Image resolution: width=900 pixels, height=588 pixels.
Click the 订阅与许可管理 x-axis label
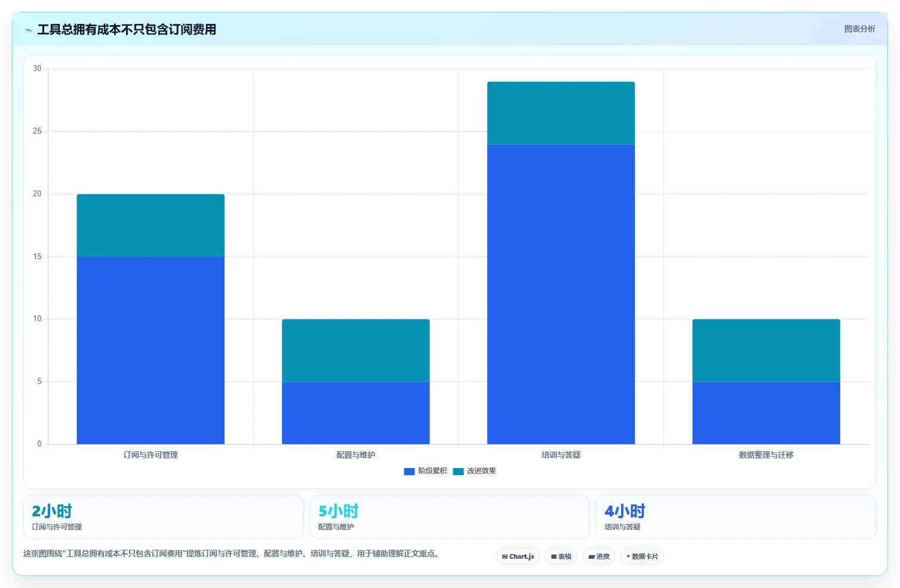coord(150,455)
